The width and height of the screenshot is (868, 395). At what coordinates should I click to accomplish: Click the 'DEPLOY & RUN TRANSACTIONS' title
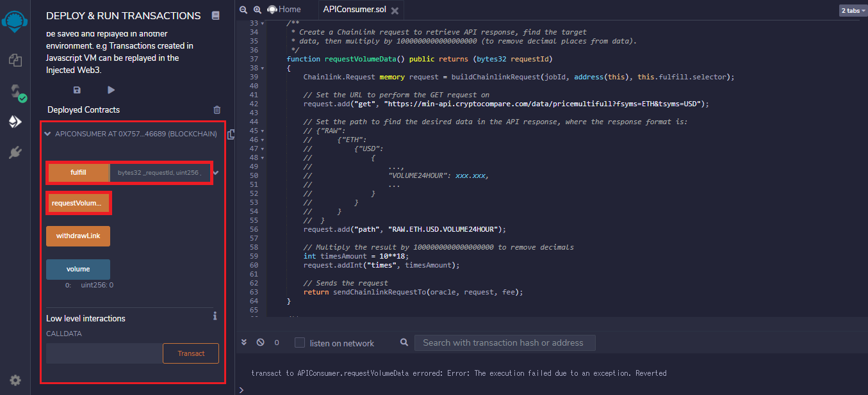tap(124, 15)
